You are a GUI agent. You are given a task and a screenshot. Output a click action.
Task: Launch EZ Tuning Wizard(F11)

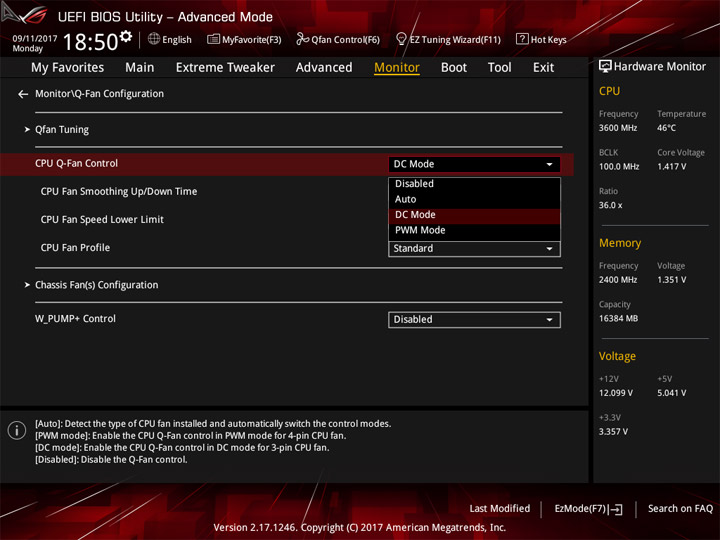click(x=448, y=39)
